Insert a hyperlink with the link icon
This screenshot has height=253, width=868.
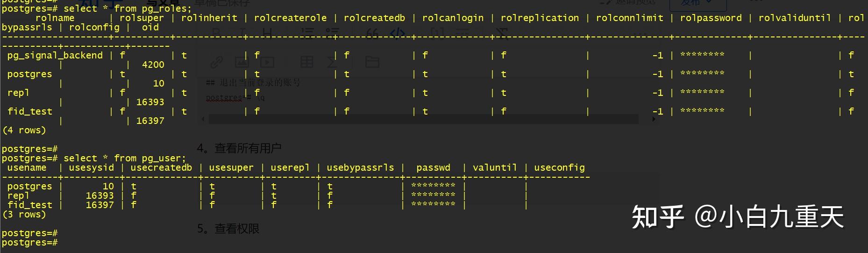coord(216,62)
